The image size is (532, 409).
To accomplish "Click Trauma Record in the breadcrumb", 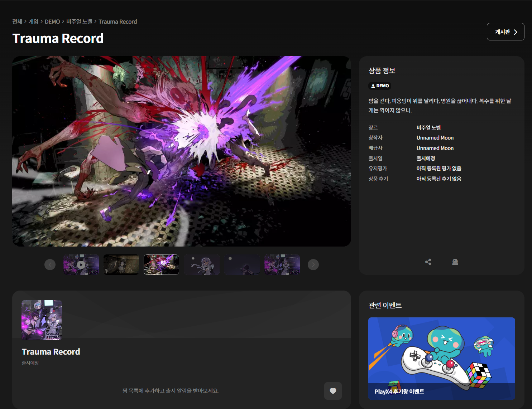I will click(x=118, y=21).
